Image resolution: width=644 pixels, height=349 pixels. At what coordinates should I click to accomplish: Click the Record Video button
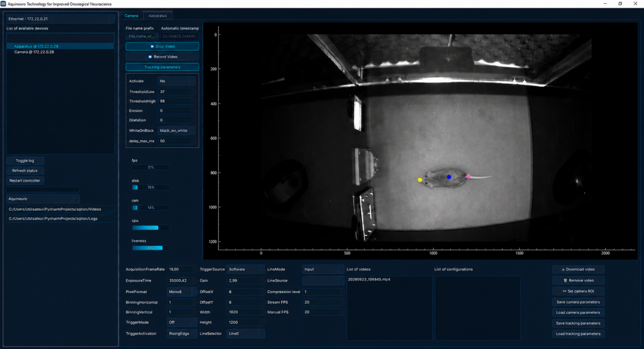tap(162, 57)
